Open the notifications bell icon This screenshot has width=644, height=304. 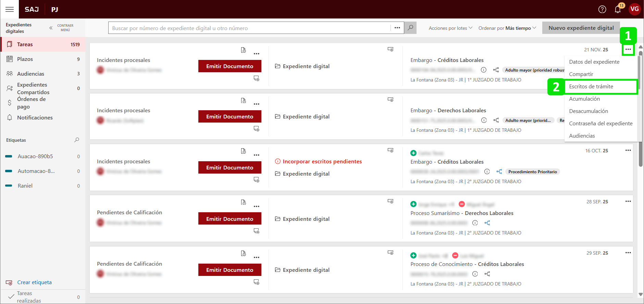click(x=618, y=9)
